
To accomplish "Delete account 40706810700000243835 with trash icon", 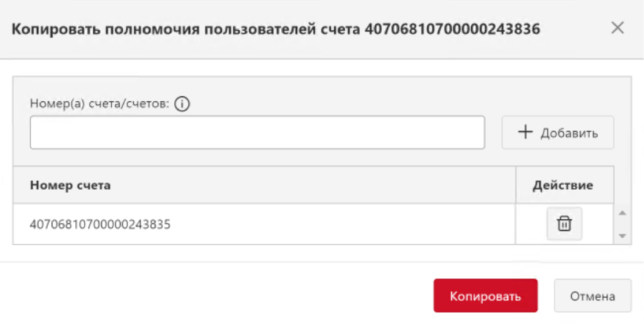I will pyautogui.click(x=565, y=224).
